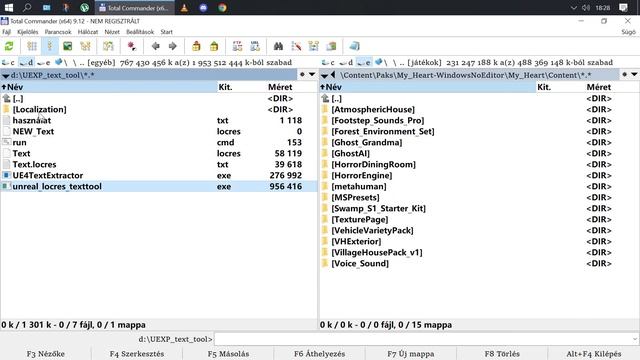This screenshot has height=360, width=640.
Task: Go forward using right arrow icon
Action: click(x=173, y=46)
